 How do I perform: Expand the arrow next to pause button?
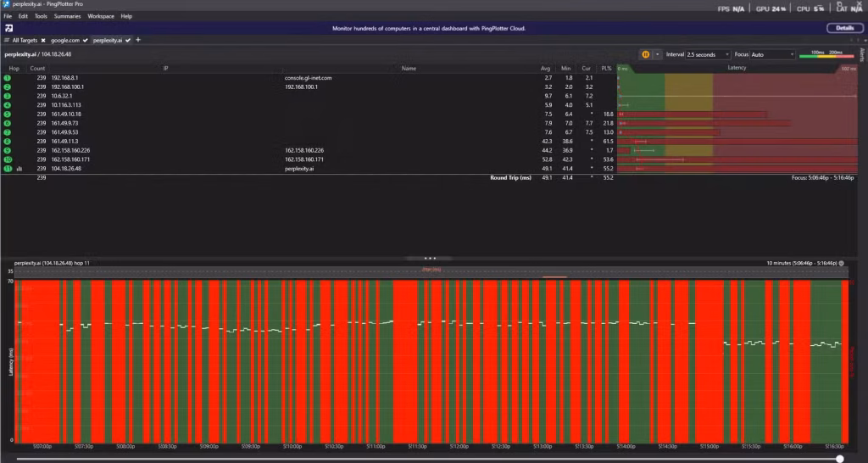pyautogui.click(x=657, y=54)
